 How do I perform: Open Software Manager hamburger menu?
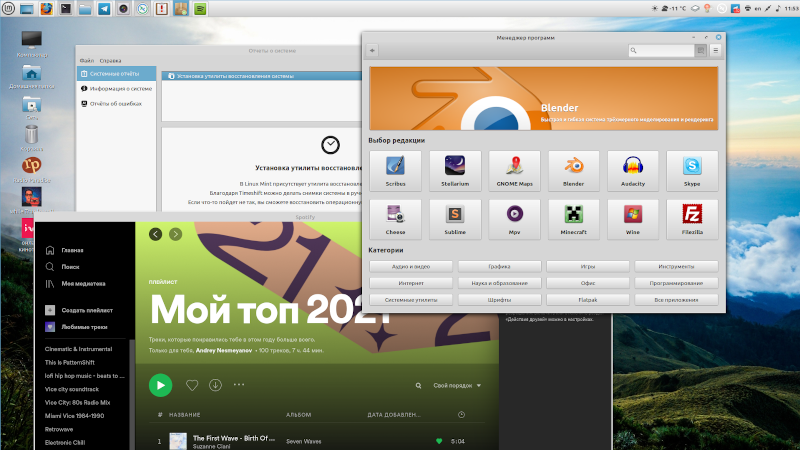(x=716, y=50)
